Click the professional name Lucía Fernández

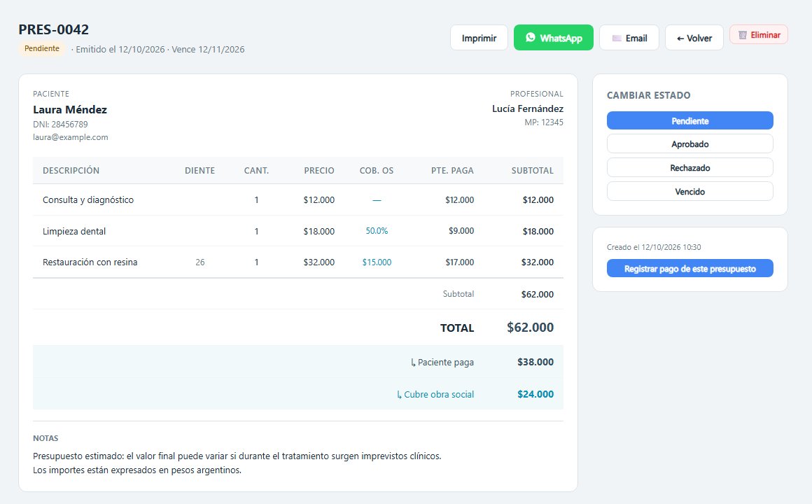(528, 108)
